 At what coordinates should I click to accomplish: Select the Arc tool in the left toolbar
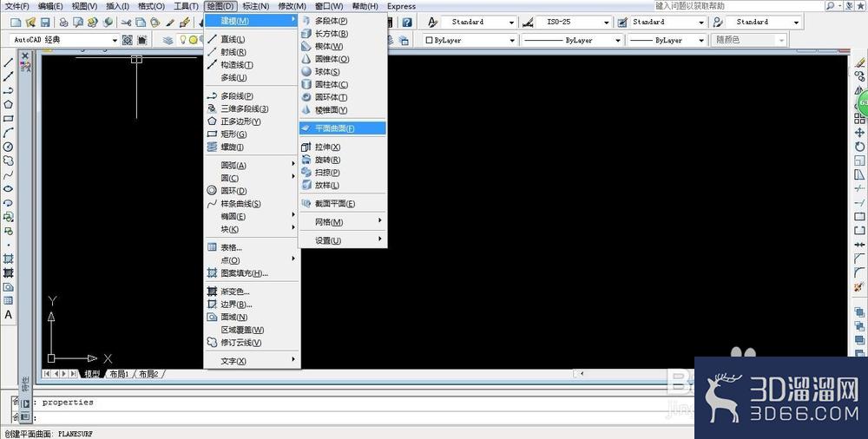pyautogui.click(x=8, y=133)
